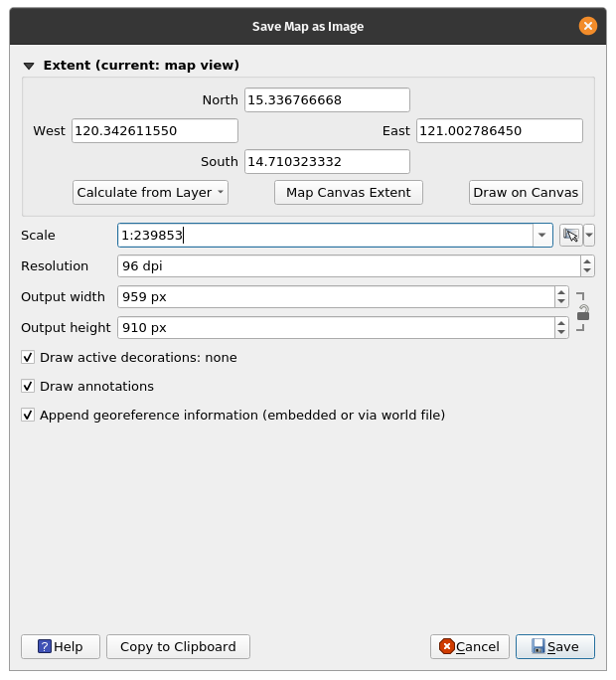Toggle Append georeference information checkbox

pos(28,415)
